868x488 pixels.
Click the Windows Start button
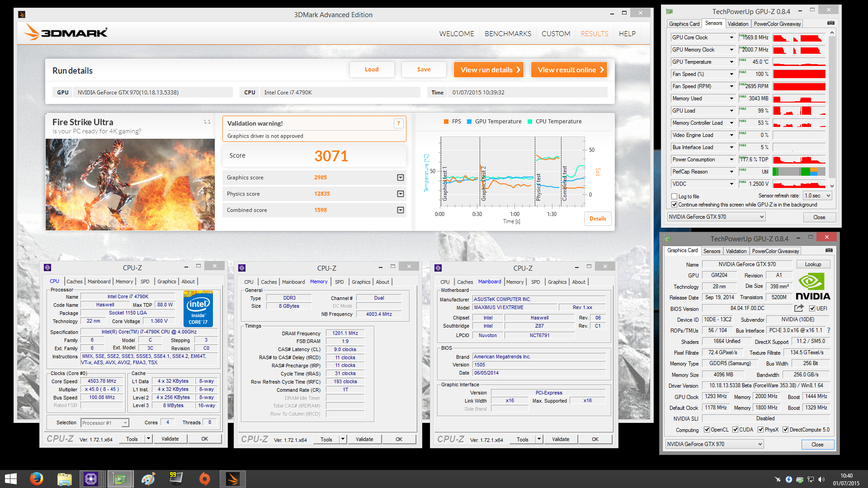point(10,479)
